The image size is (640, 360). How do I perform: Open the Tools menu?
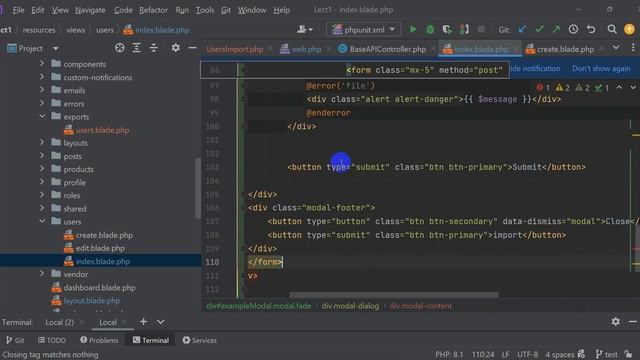coord(205,10)
